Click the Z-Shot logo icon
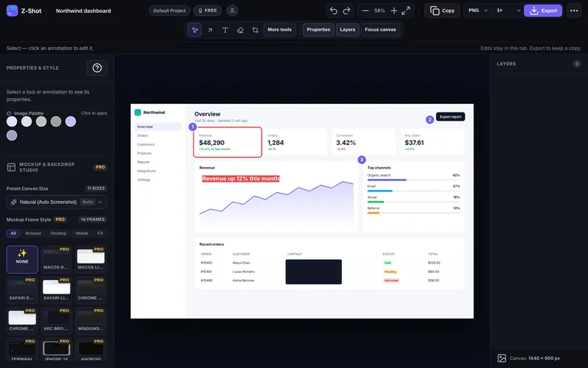588x368 pixels. (x=12, y=10)
